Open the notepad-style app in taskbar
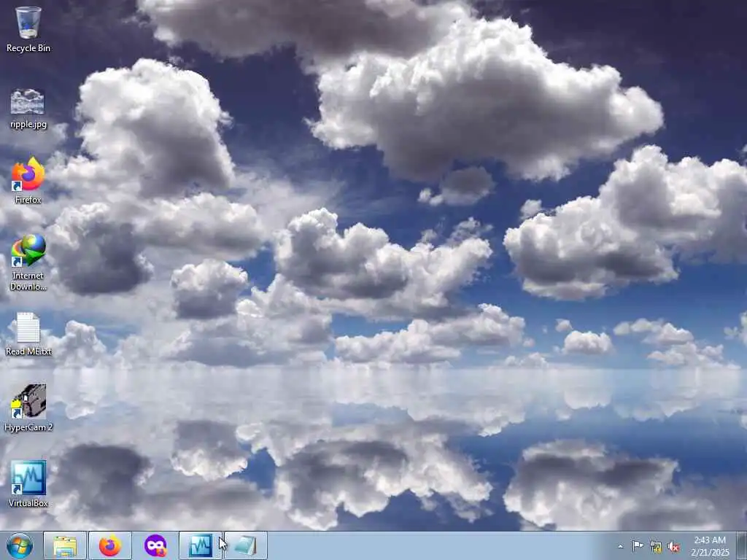747x560 pixels. [245, 545]
